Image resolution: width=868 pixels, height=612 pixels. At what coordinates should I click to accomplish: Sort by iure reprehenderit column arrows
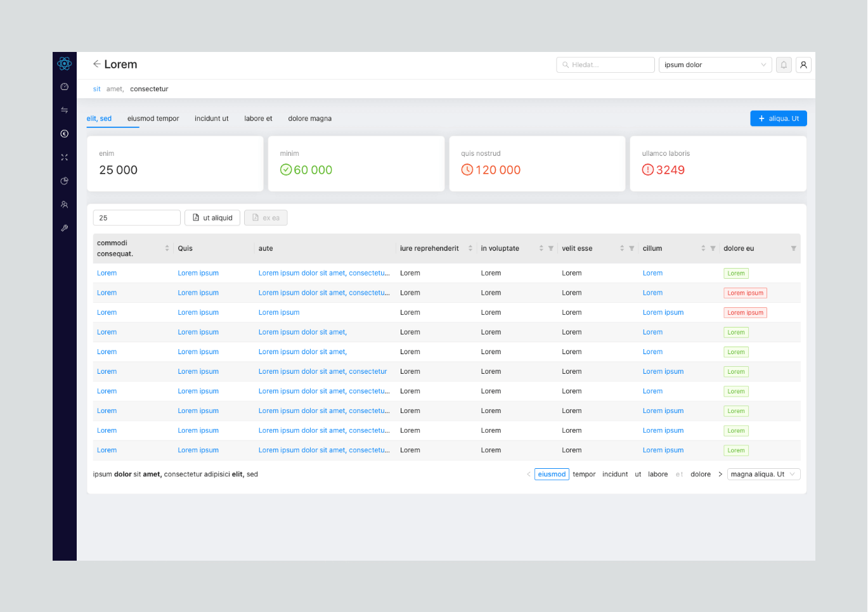tap(470, 248)
